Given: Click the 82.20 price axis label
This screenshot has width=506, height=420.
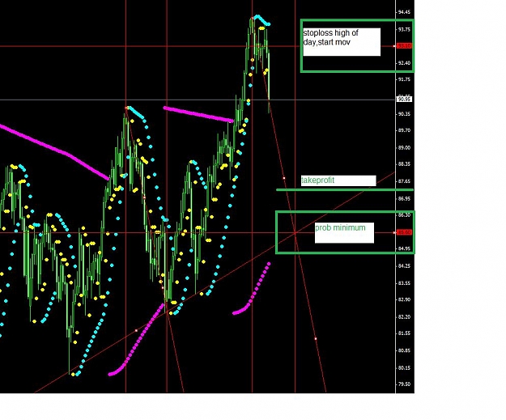Looking at the screenshot, I should click(x=404, y=316).
